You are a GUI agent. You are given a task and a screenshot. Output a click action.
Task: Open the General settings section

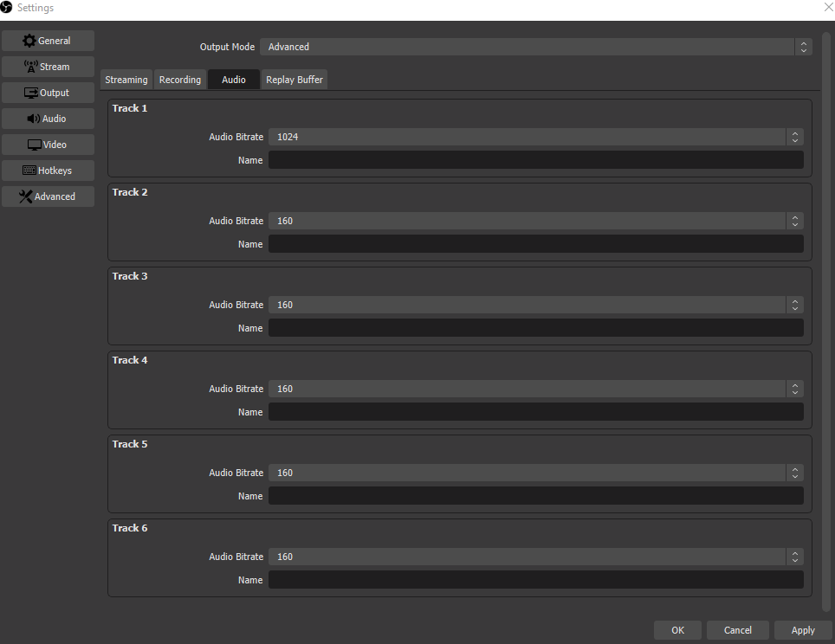48,41
